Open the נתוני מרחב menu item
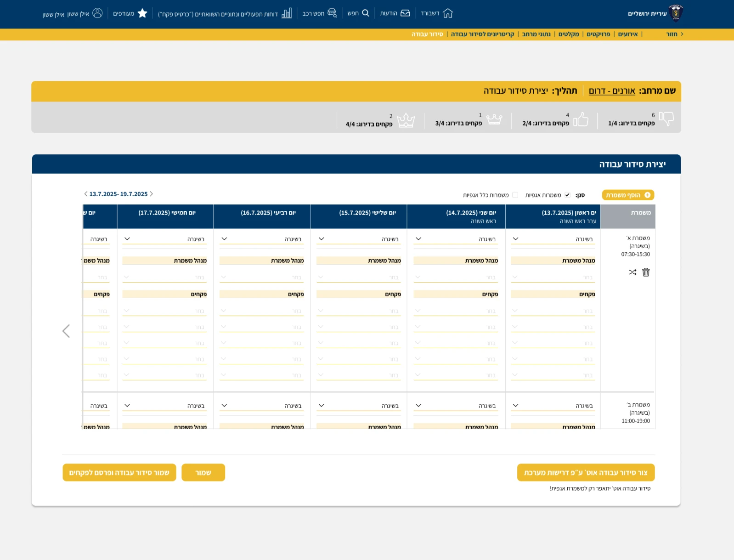The height and width of the screenshot is (560, 734). [536, 34]
